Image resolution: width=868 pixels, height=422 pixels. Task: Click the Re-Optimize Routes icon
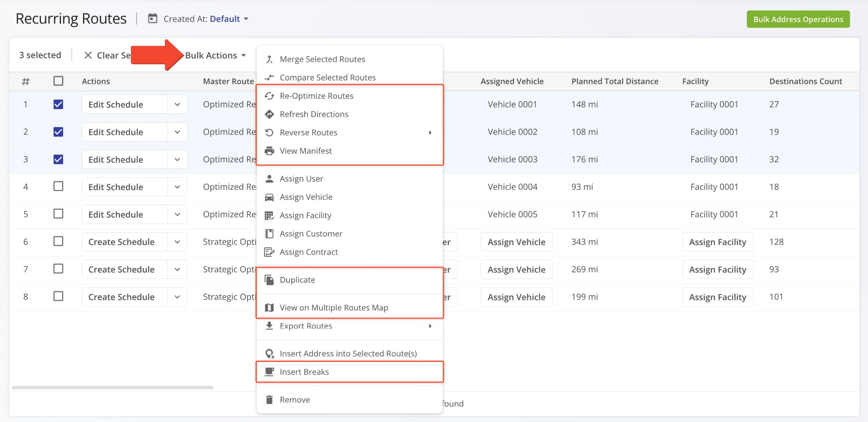pos(269,96)
